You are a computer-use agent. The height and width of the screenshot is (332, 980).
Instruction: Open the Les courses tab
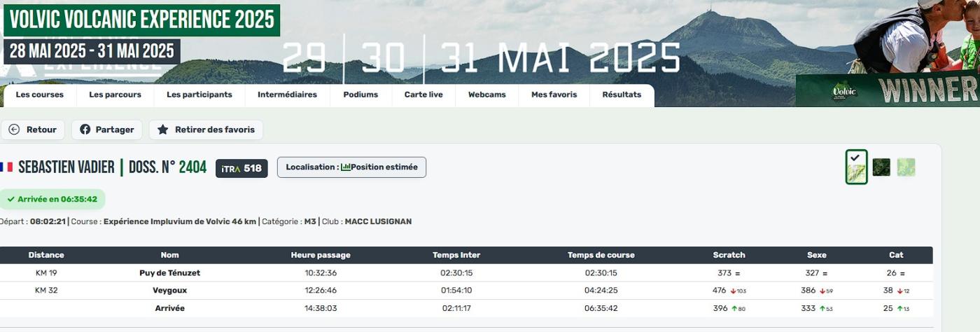(x=39, y=95)
